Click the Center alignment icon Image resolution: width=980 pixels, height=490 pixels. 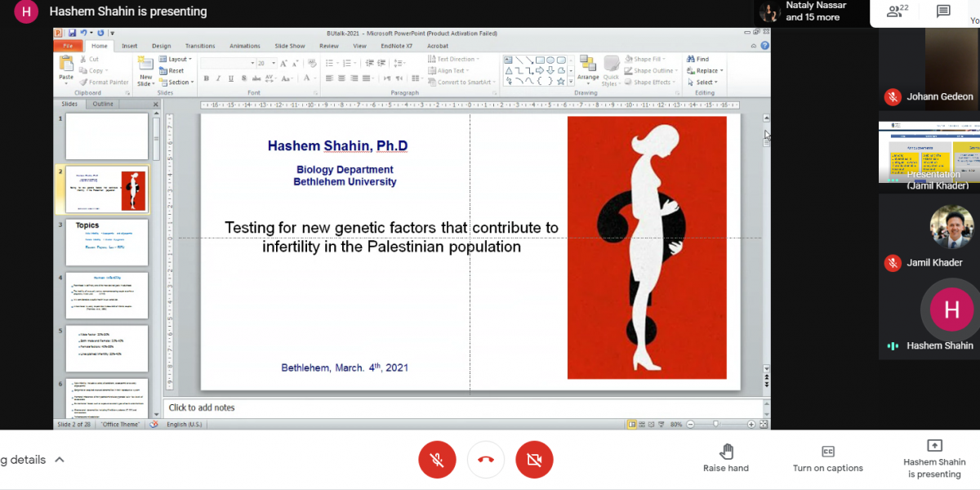point(341,79)
